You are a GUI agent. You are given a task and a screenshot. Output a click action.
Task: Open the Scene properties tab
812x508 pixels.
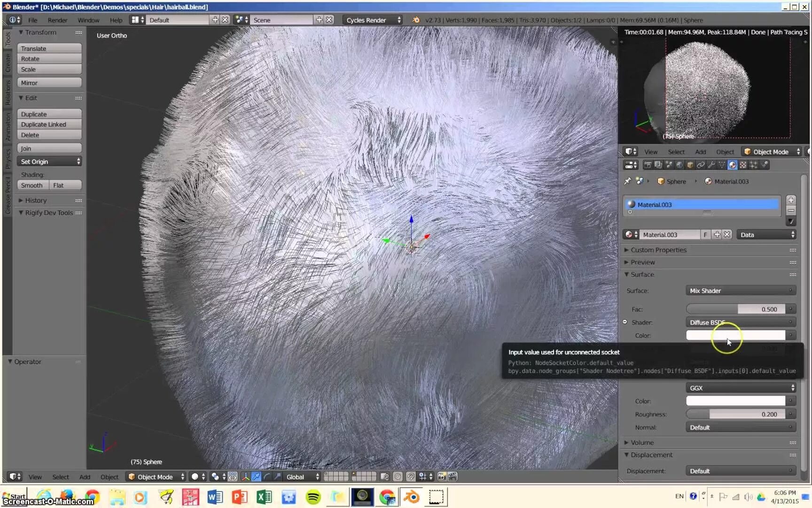[669, 165]
